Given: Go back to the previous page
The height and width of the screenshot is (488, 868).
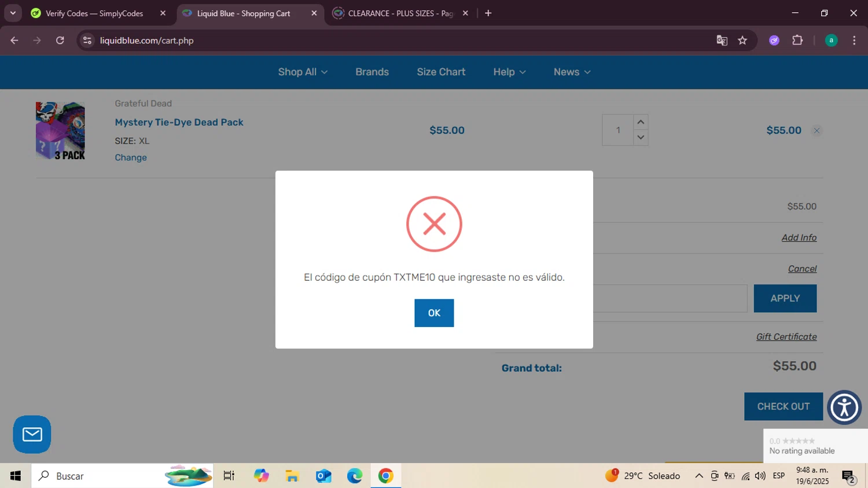Looking at the screenshot, I should [x=14, y=41].
